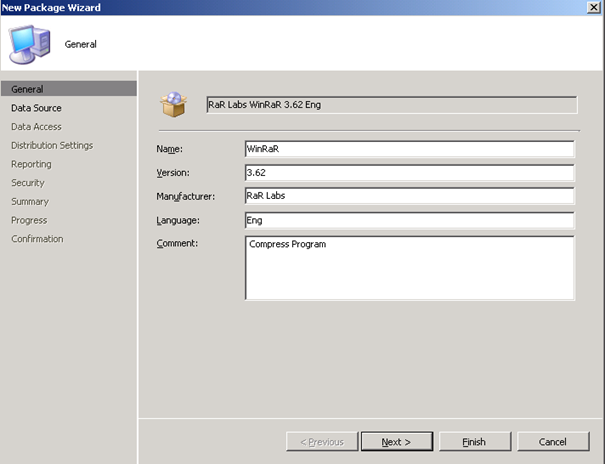Go to the Data Access step
Screen dimensions: 605x464
(x=36, y=127)
